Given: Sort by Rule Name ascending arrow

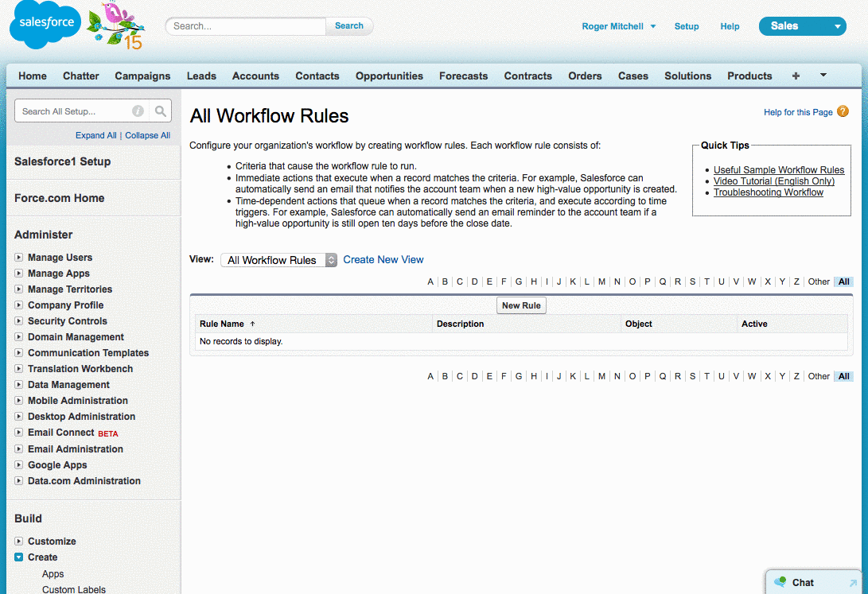Looking at the screenshot, I should click(x=252, y=324).
